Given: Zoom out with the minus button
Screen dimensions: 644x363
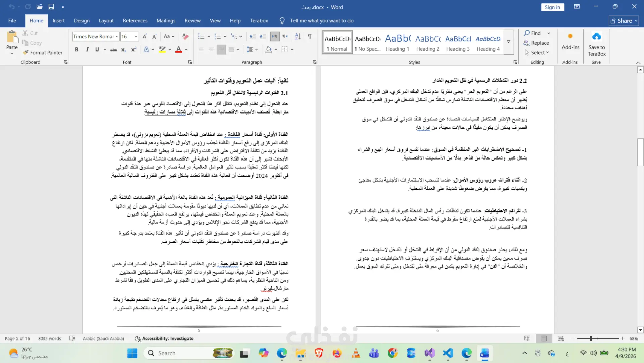Looking at the screenshot, I should (x=573, y=338).
